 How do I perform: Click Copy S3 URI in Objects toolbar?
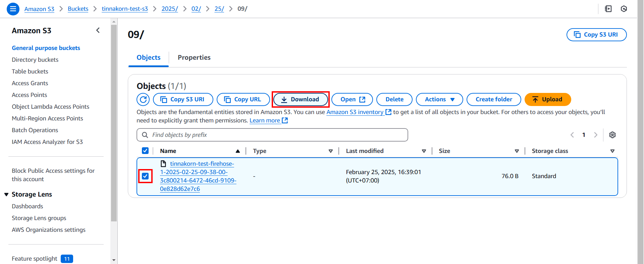tap(183, 99)
